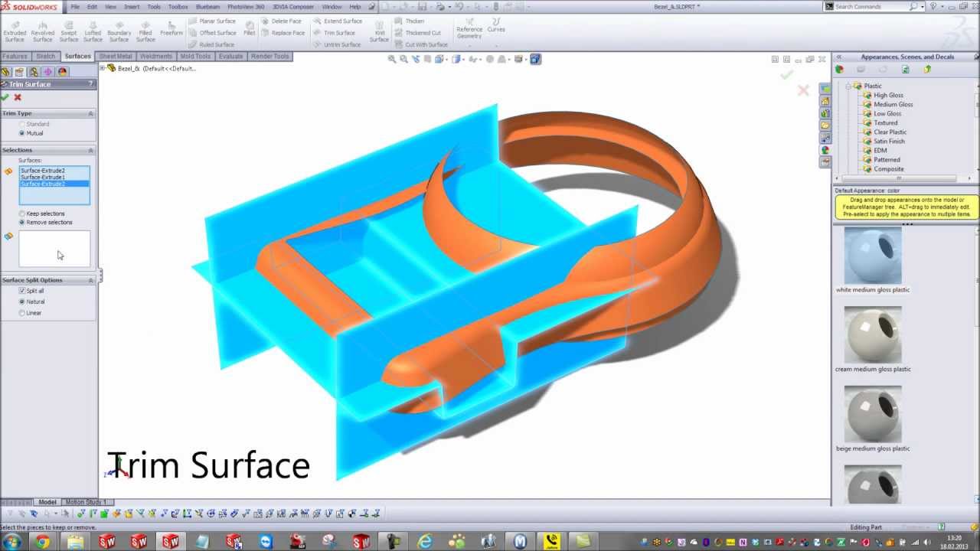The height and width of the screenshot is (551, 980).
Task: Collapse the Appearances task pane
Action: 838,57
